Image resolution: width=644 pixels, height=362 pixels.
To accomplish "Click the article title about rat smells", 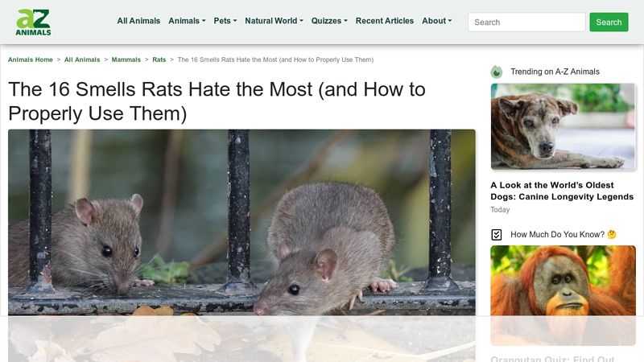I will [x=217, y=101].
